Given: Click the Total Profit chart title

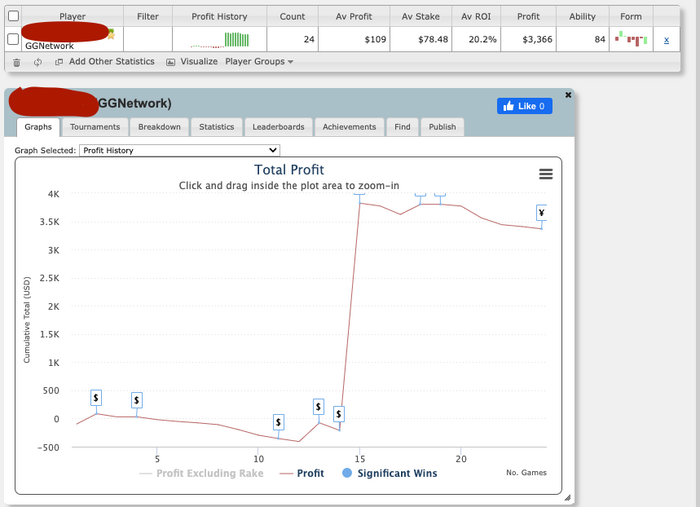Looking at the screenshot, I should pos(289,170).
